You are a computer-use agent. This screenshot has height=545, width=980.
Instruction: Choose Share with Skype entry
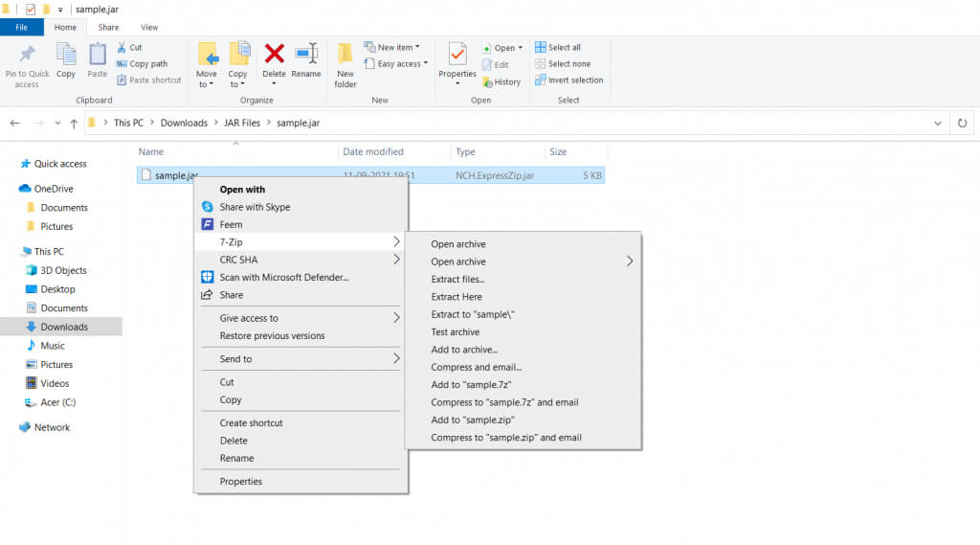tap(301, 207)
